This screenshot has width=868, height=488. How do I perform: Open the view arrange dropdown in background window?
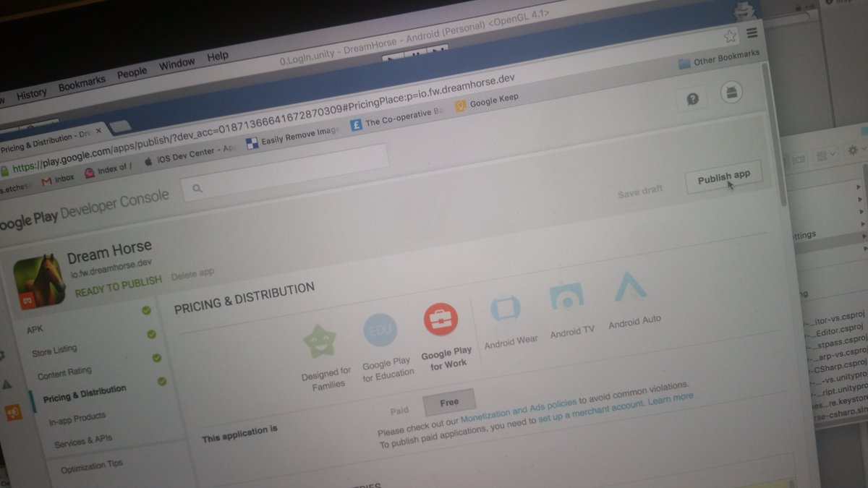(x=826, y=155)
